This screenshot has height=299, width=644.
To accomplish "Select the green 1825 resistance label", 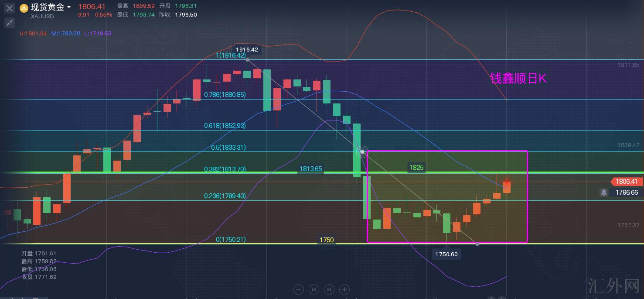I will click(416, 167).
